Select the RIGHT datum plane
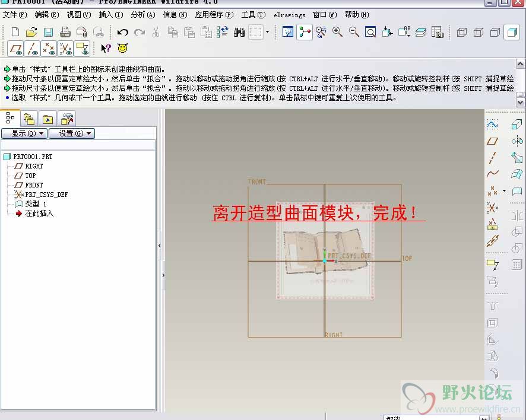Screen dimensions: 526x420 (x=29, y=166)
